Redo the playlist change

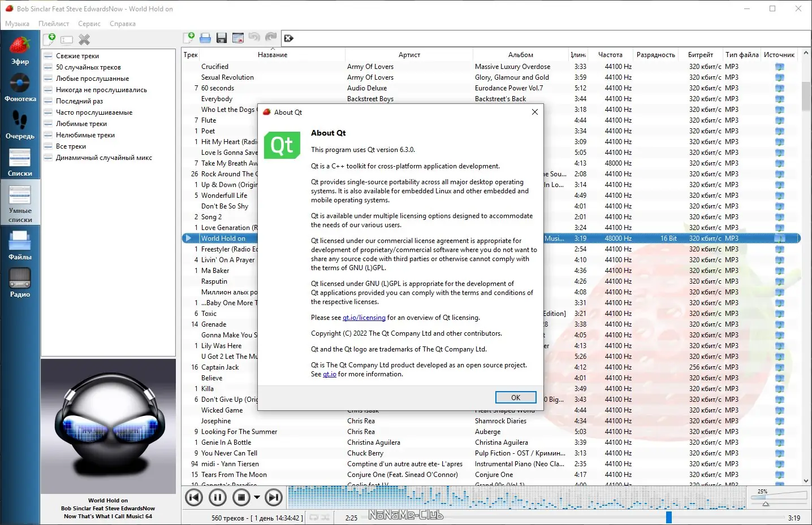(271, 37)
